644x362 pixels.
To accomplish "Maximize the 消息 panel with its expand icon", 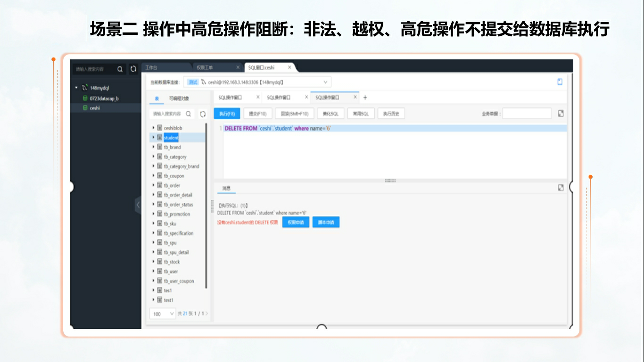I will click(561, 188).
